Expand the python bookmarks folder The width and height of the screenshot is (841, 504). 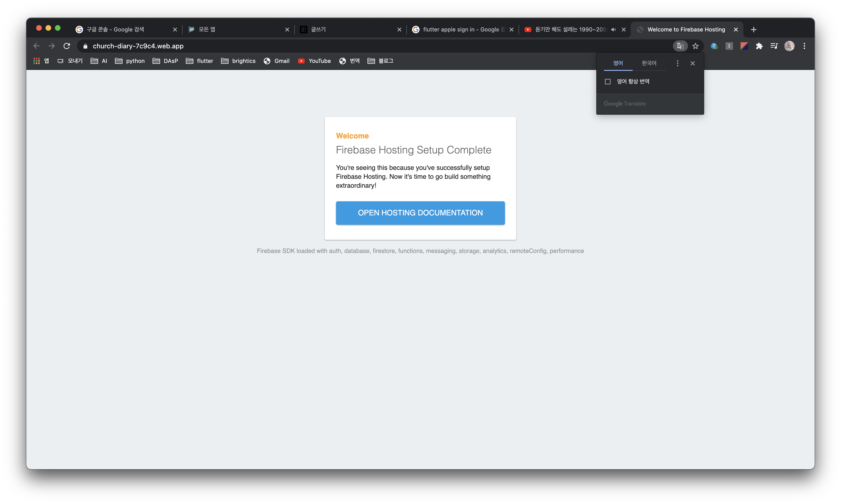130,61
